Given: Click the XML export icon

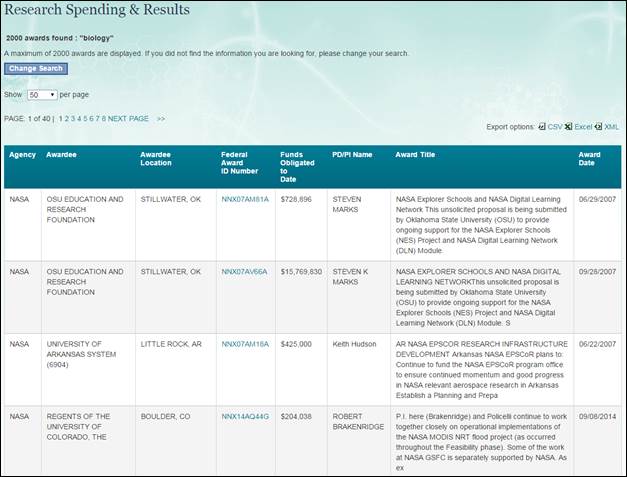Looking at the screenshot, I should (x=599, y=127).
